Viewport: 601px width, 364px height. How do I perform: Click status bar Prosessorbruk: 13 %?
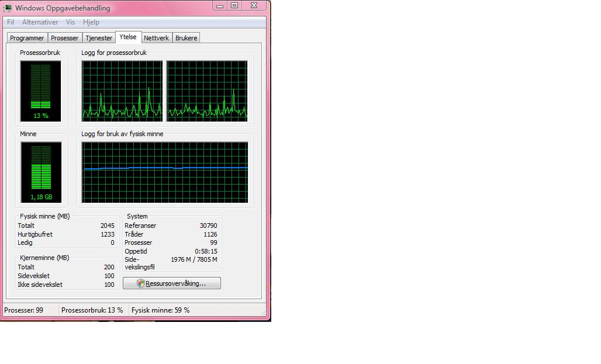coord(92,310)
